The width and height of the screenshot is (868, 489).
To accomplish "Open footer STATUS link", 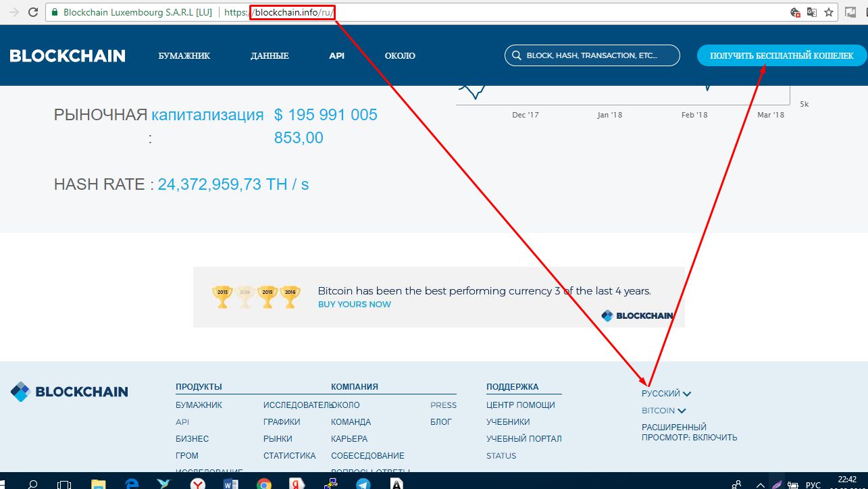I will (501, 456).
